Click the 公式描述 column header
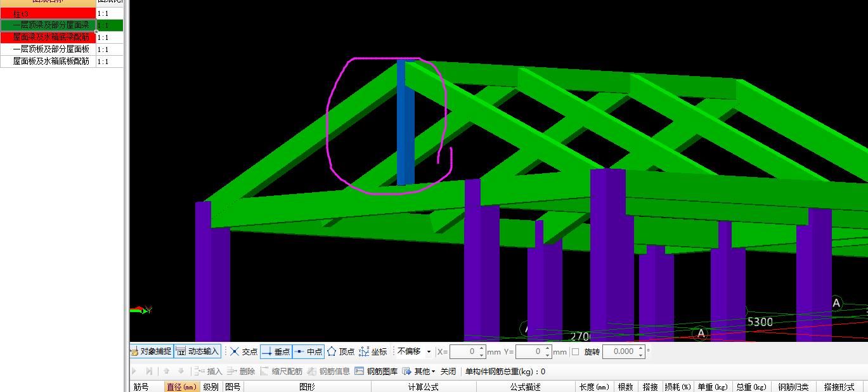The height and width of the screenshot is (392, 868). pos(526,387)
